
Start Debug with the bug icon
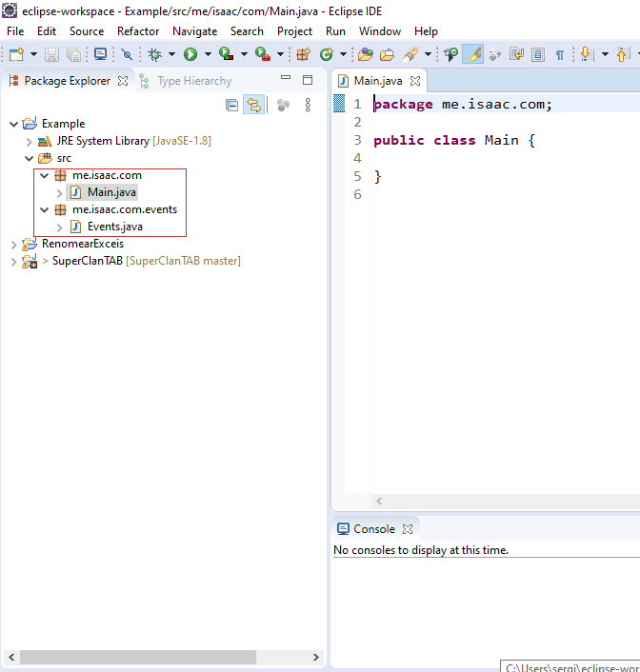[154, 54]
